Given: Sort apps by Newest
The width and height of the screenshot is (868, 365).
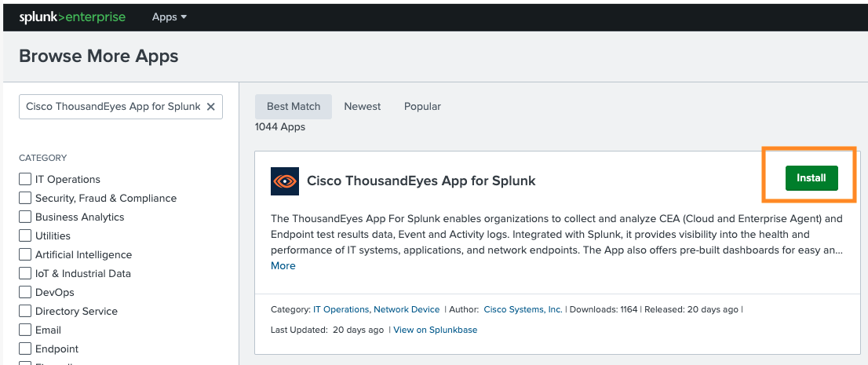Looking at the screenshot, I should click(362, 107).
